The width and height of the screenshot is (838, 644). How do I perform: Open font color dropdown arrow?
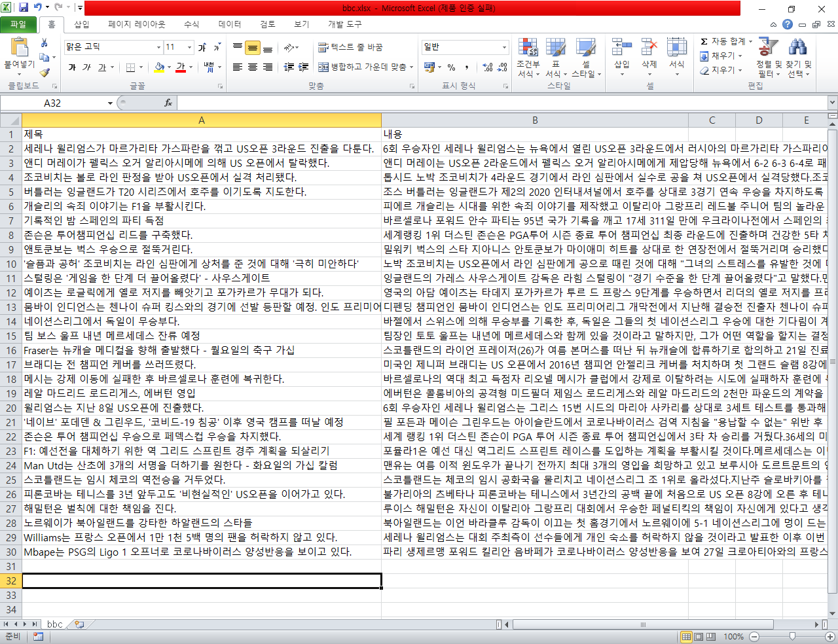pyautogui.click(x=191, y=67)
